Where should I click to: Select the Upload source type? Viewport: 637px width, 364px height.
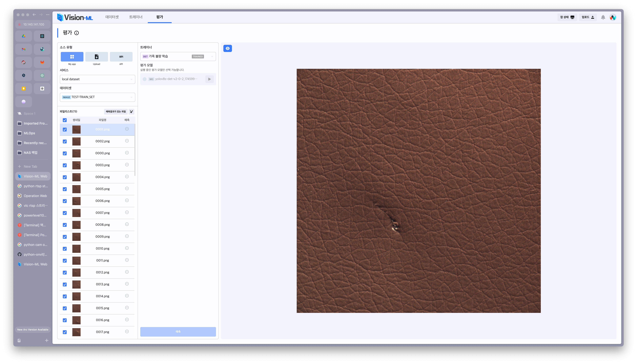[x=97, y=57]
